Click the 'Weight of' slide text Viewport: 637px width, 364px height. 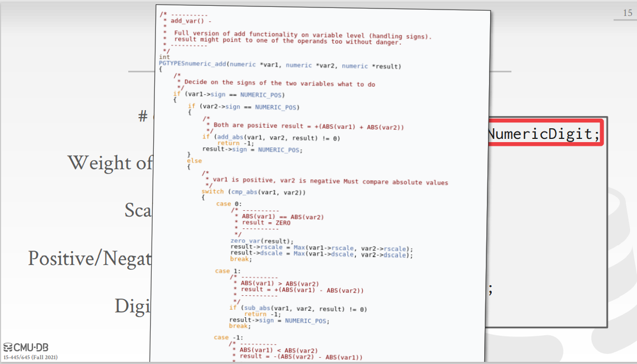point(110,163)
